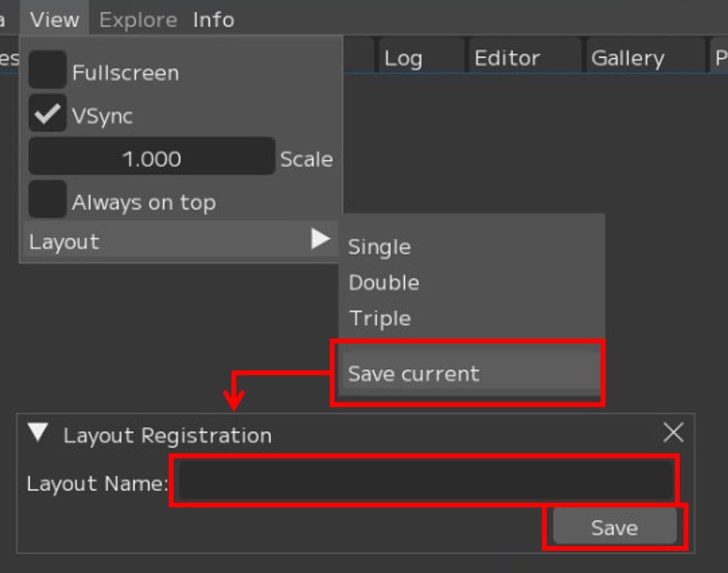Open the Gallery tab
The image size is (728, 573).
tap(628, 58)
